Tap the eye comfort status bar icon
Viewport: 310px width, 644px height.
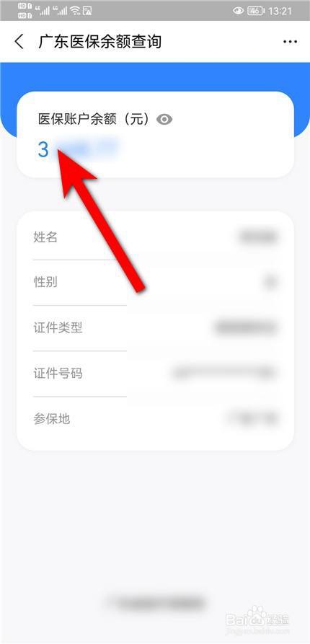[238, 11]
